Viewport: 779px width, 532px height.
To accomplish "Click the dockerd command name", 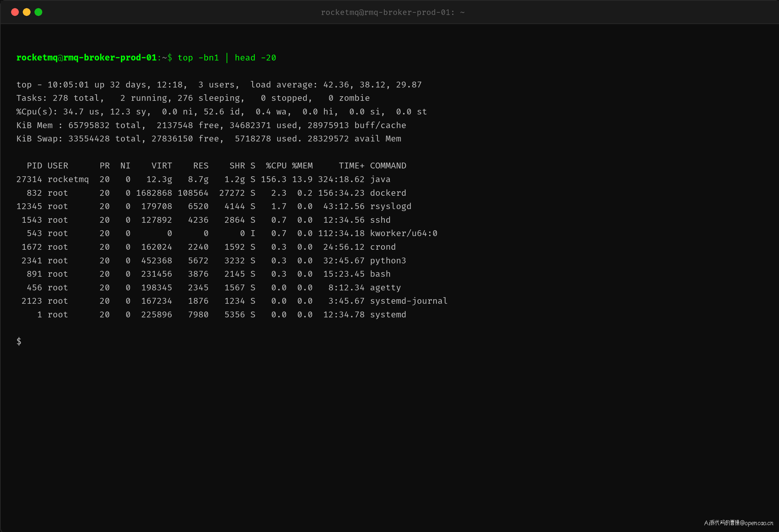I will coord(388,193).
